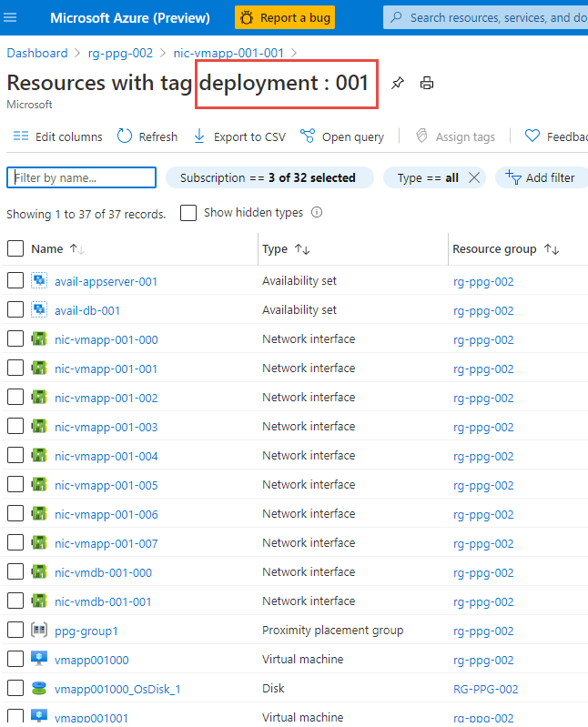Screen dimensions: 588x727
Task: Open Edit columns
Action: click(57, 136)
